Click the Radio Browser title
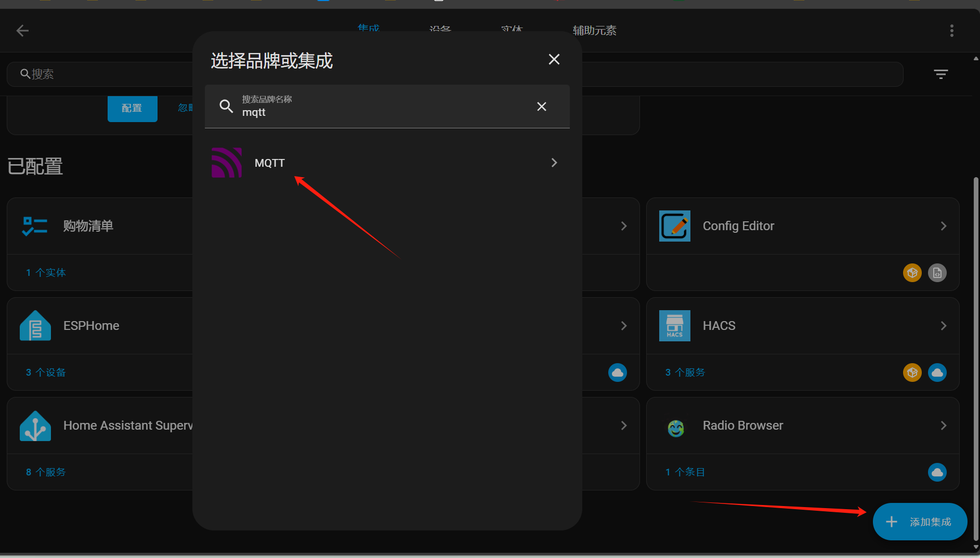 tap(743, 426)
